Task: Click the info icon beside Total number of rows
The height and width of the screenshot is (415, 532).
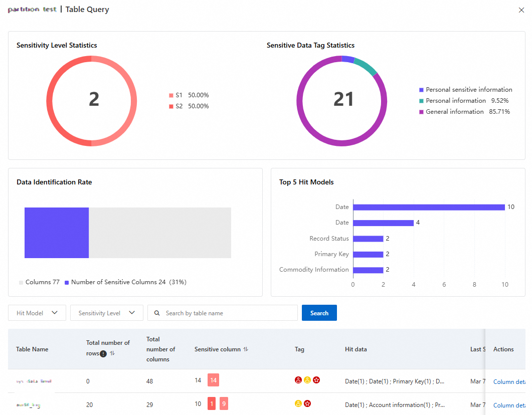Action: [103, 353]
